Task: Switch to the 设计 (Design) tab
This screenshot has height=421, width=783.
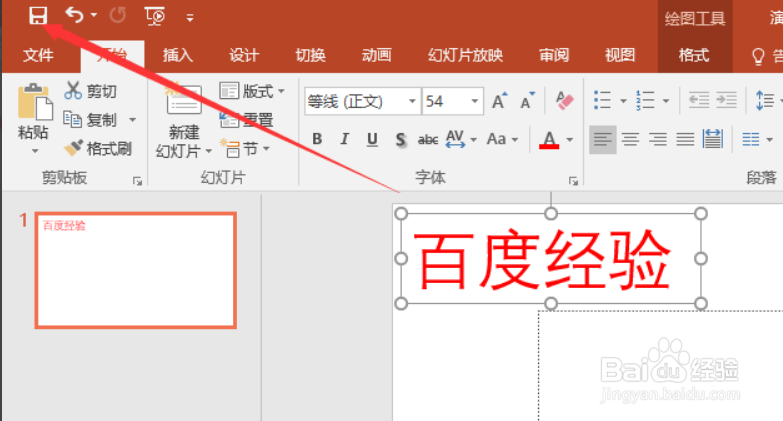Action: [244, 55]
